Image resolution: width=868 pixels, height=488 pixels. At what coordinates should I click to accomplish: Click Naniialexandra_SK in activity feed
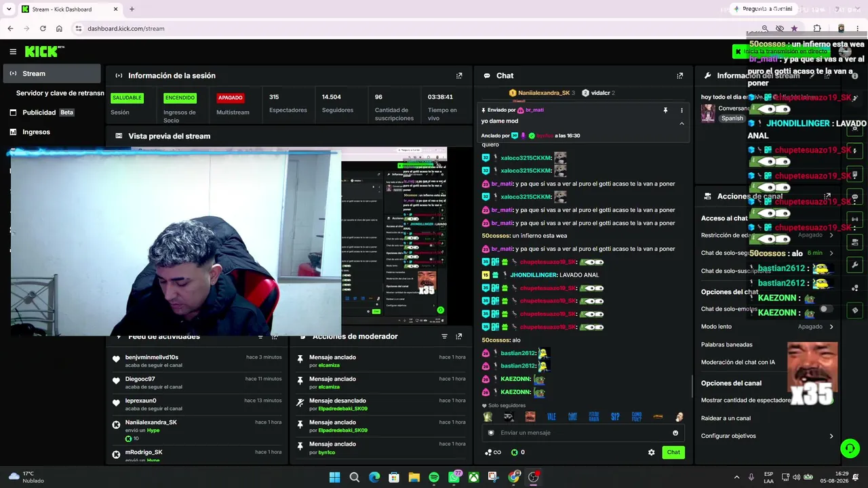151,422
